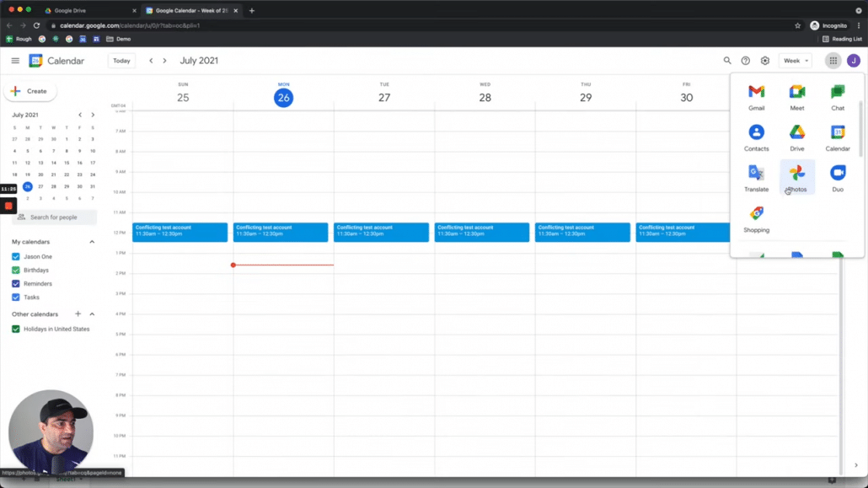Collapse the Other calendars section
This screenshot has height=488, width=868.
[92, 314]
